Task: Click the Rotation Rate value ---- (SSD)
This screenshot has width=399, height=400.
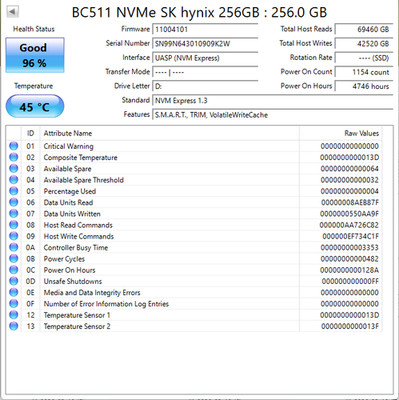Action: tap(364, 58)
